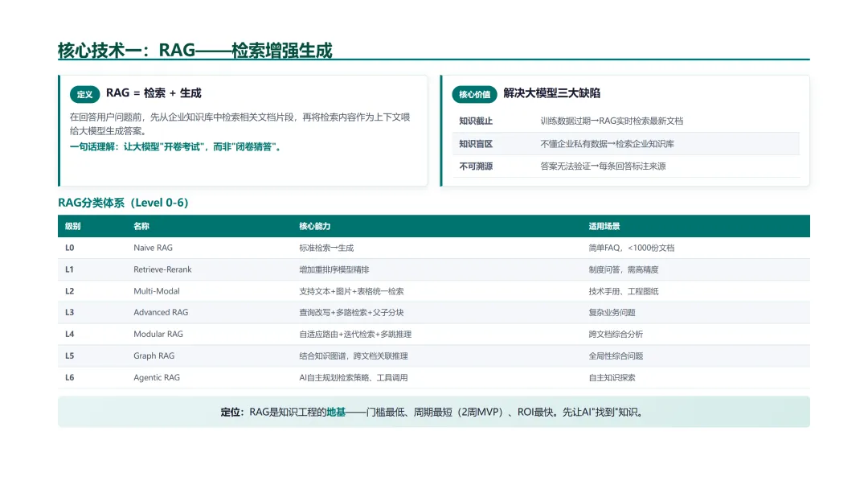This screenshot has height=489, width=868.
Task: Click the highlighted word '地基' in footer
Action: coord(336,412)
